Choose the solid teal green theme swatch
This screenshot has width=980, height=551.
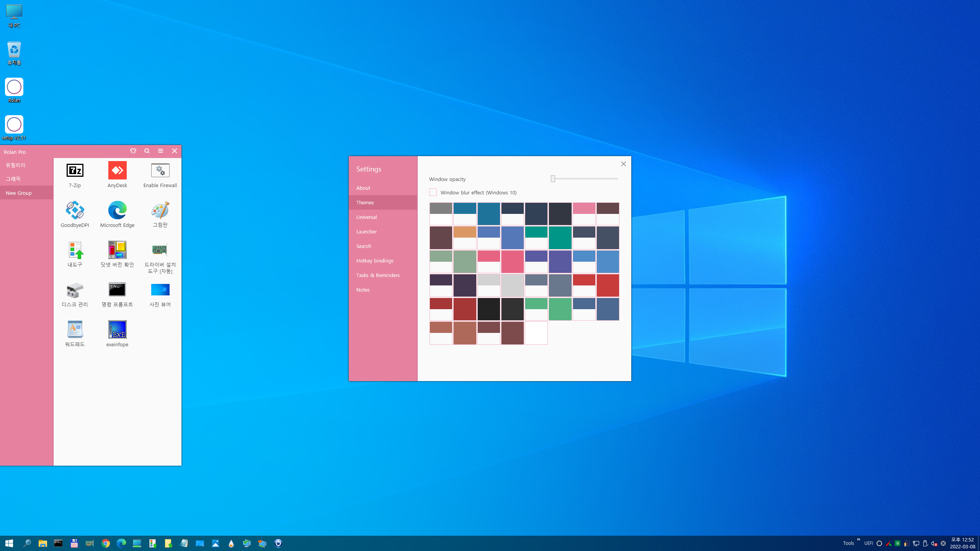[x=560, y=238]
